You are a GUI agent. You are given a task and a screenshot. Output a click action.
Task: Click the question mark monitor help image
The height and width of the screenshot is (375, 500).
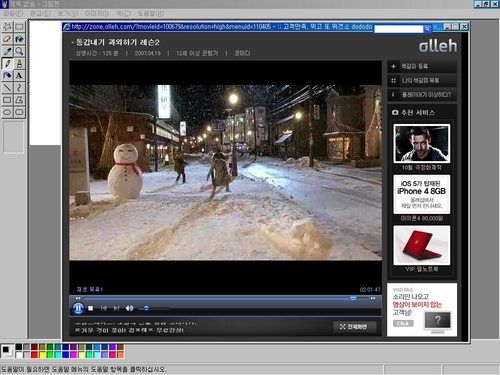coord(438,321)
